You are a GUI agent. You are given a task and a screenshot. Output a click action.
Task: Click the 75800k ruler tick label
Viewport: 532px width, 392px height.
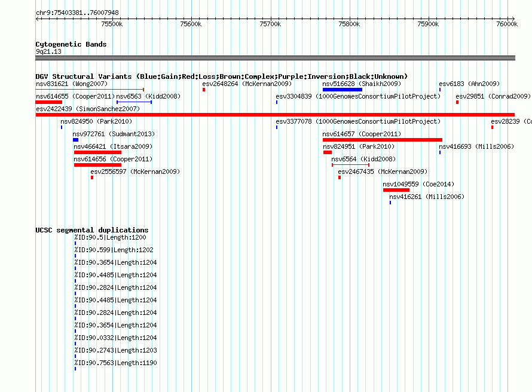click(x=349, y=24)
